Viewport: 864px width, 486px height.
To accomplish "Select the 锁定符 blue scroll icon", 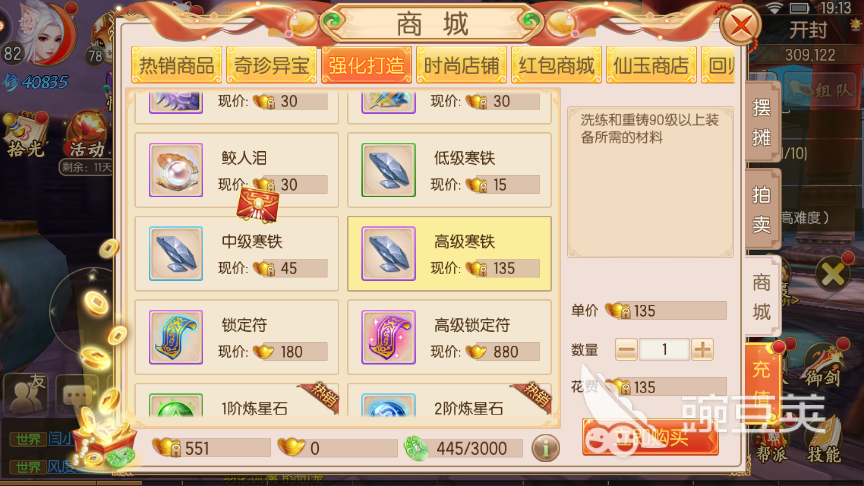I will (176, 337).
